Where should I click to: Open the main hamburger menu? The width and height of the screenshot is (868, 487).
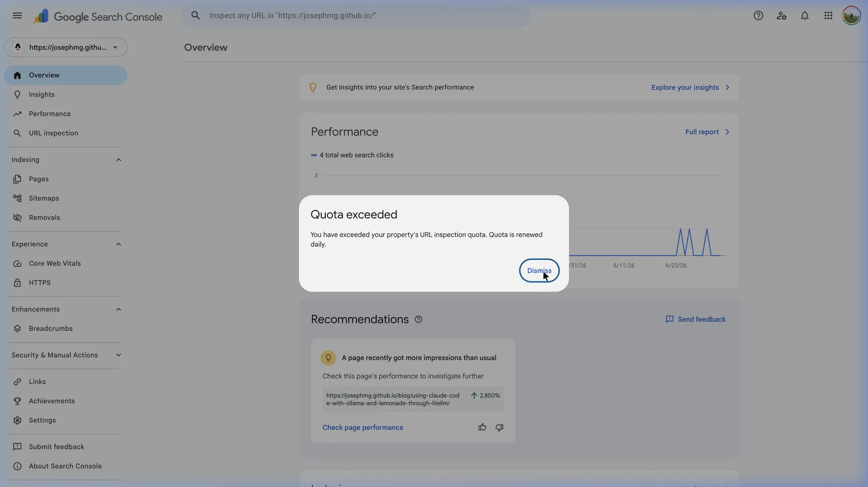coord(17,15)
